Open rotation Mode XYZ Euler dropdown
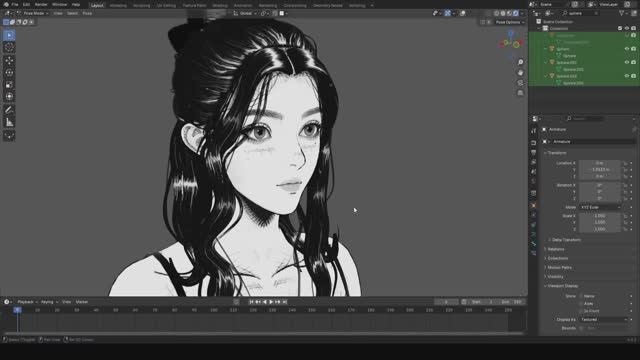This screenshot has height=360, width=640. pyautogui.click(x=600, y=207)
